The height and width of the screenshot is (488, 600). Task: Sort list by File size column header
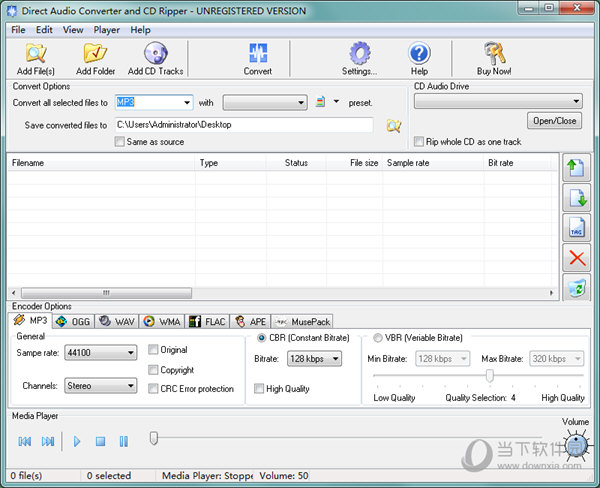coord(354,163)
